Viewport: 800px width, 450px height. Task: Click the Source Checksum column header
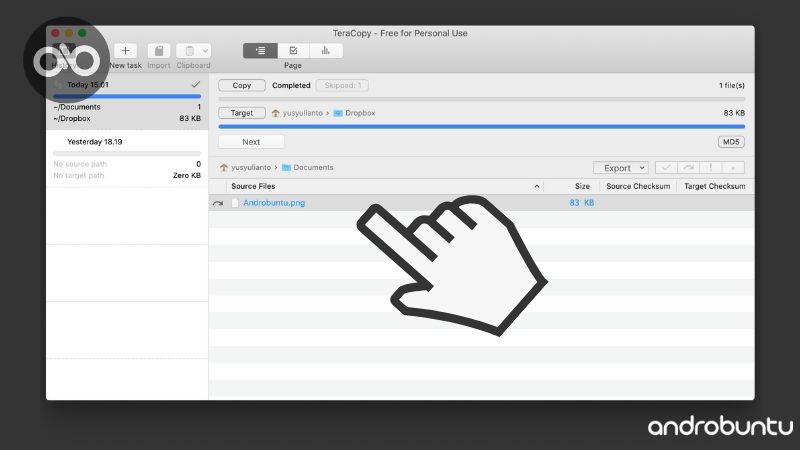pyautogui.click(x=638, y=186)
